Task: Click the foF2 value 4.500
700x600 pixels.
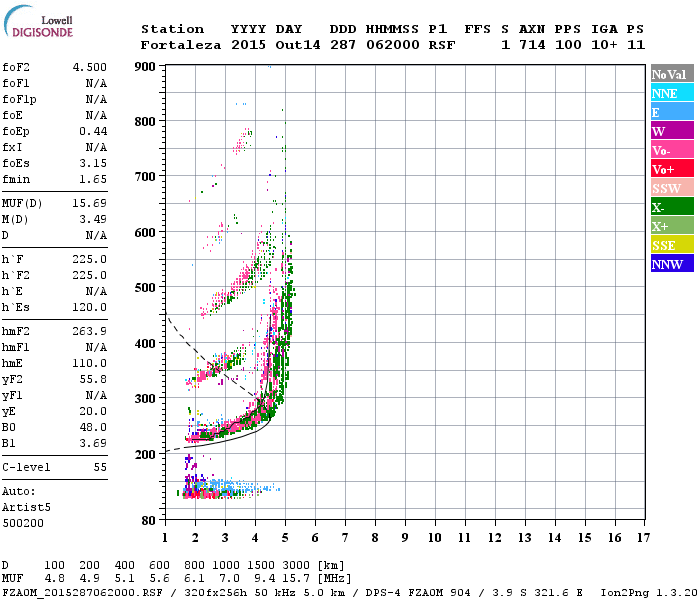Action: pyautogui.click(x=90, y=67)
